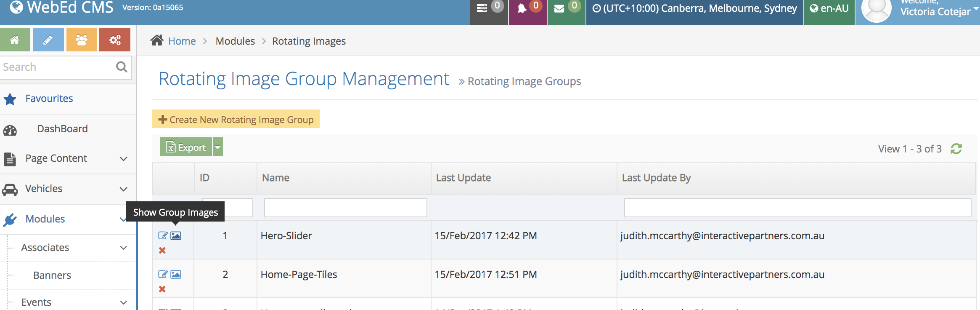Click the Home-Page-Tiles name cell
The image size is (980, 310).
344,278
